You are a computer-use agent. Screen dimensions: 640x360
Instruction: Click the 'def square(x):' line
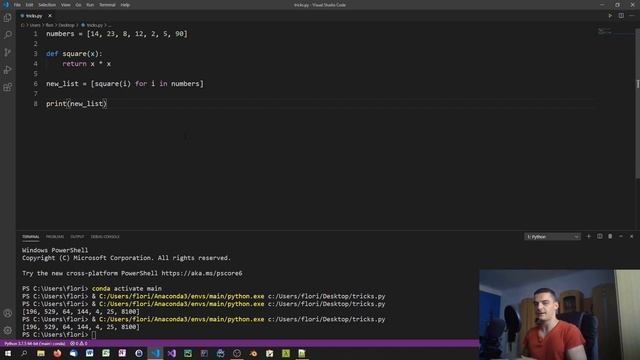click(74, 54)
